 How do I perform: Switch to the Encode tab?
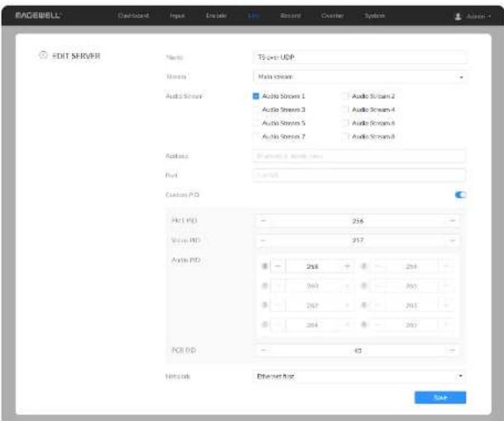pos(216,16)
